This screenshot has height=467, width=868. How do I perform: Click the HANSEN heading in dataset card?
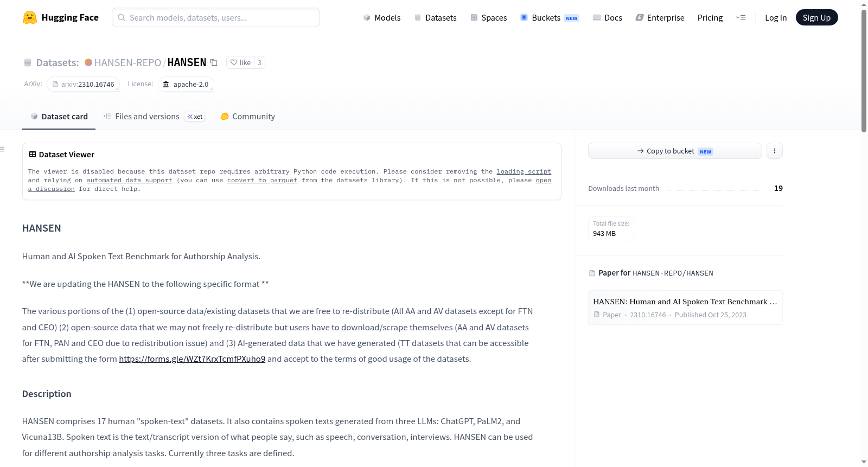pyautogui.click(x=42, y=228)
